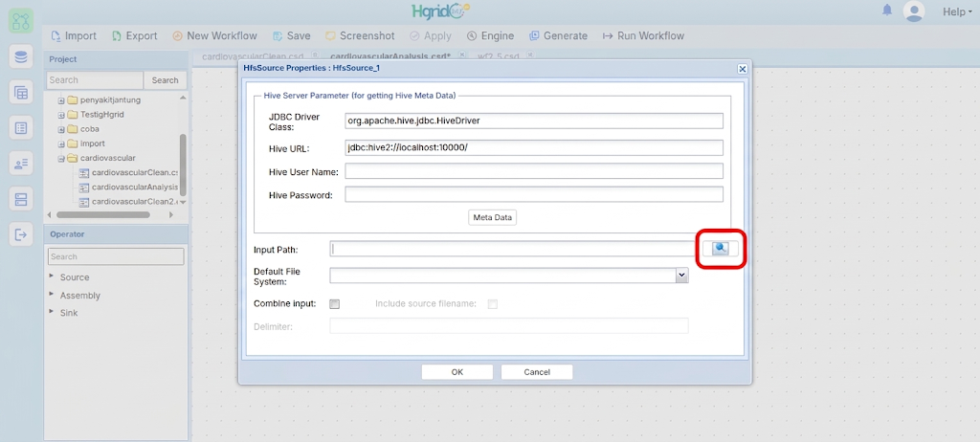This screenshot has width=980, height=442.
Task: Open the Default File System dropdown
Action: [681, 276]
